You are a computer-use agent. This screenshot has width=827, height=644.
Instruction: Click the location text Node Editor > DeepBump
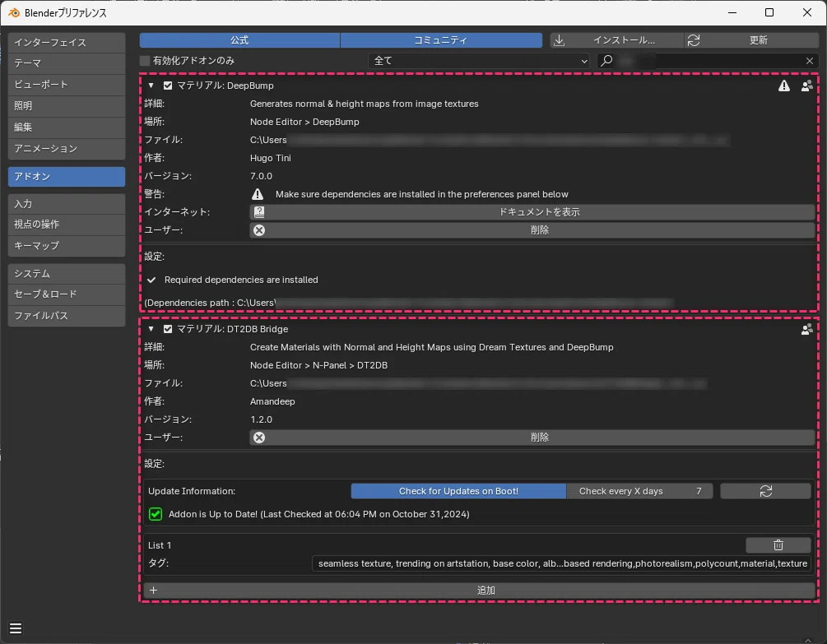coord(304,122)
